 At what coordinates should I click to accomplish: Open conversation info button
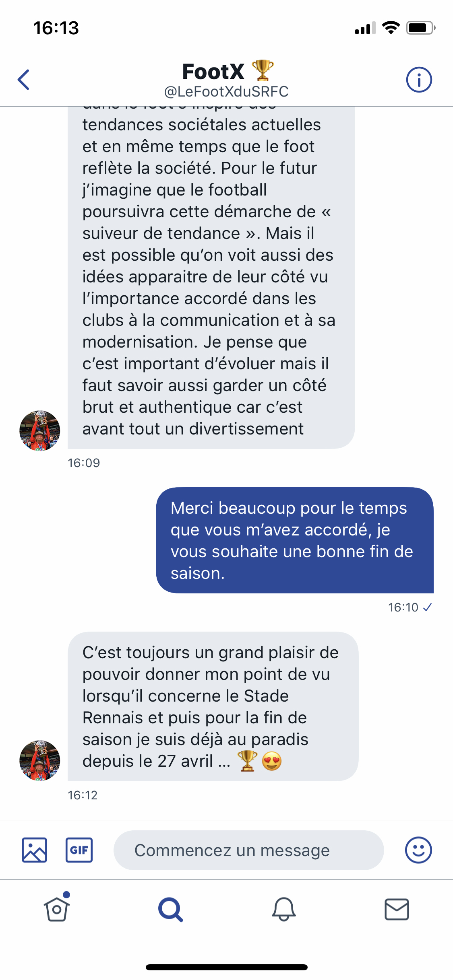click(x=419, y=80)
